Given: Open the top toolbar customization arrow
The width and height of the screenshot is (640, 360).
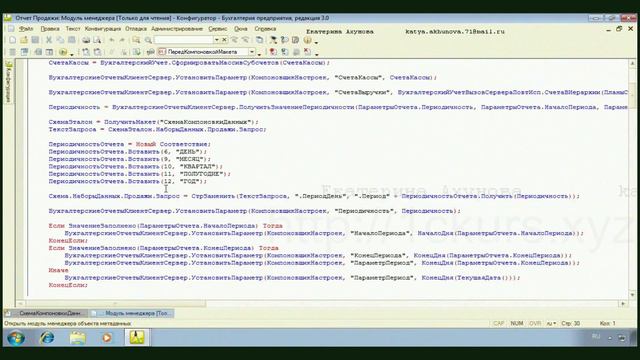Looking at the screenshot, I should click(x=316, y=42).
